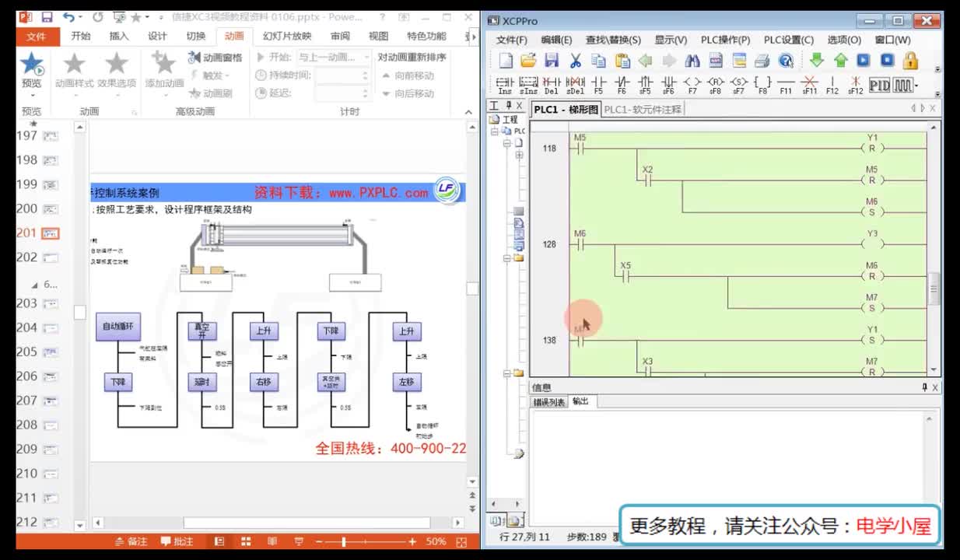
Task: Switch to PLC1-软元件注释 tab
Action: coord(643,110)
